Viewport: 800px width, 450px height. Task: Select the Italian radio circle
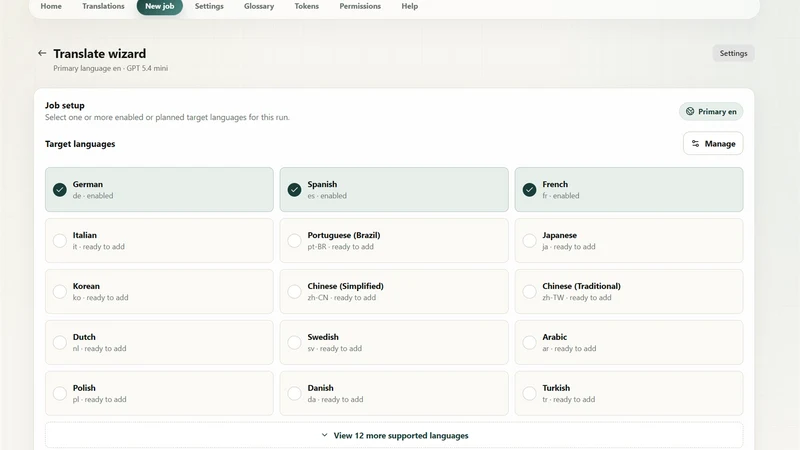[x=60, y=241]
